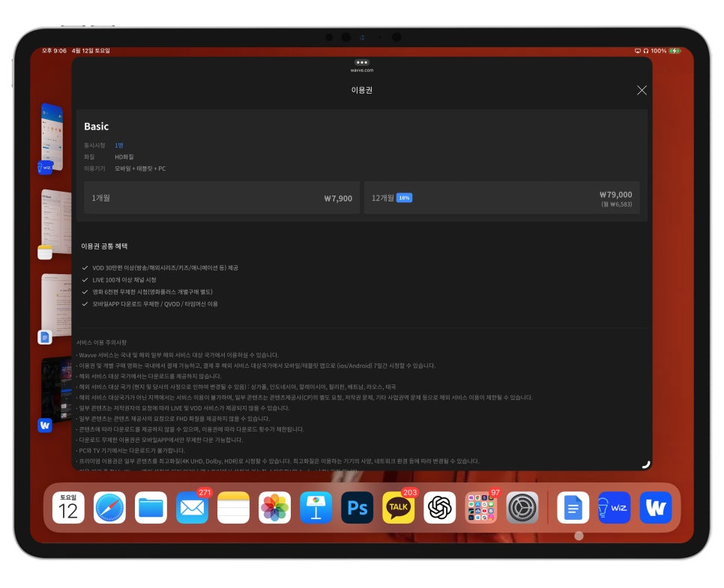Click the 16% discount badge
Image resolution: width=724 pixels, height=588 pixels.
pyautogui.click(x=404, y=198)
